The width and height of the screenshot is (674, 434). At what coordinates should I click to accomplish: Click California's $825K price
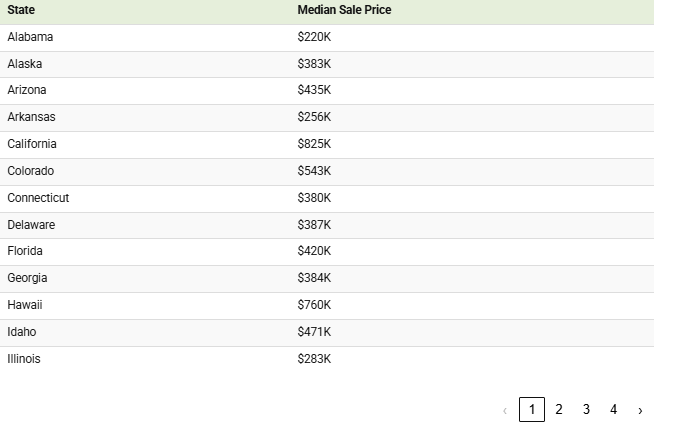[314, 144]
